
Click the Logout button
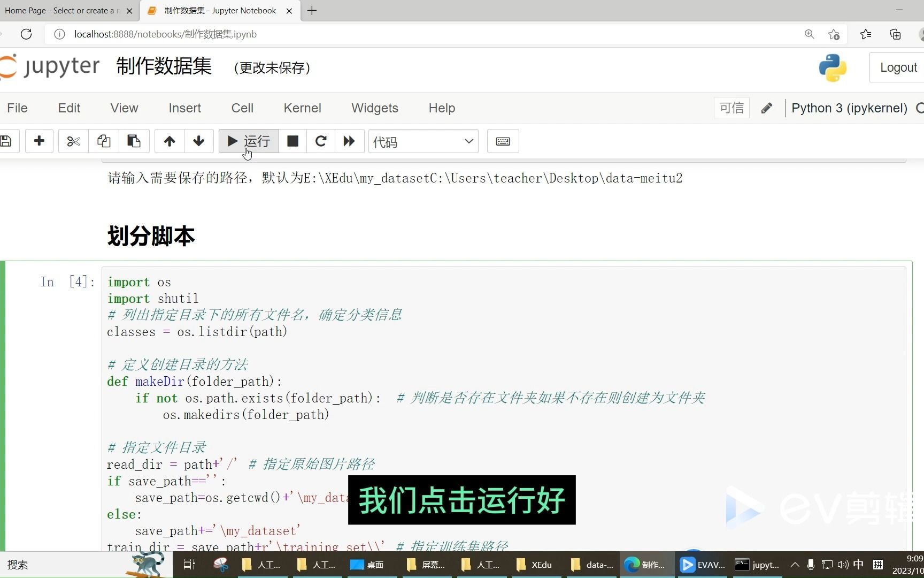[x=898, y=67]
